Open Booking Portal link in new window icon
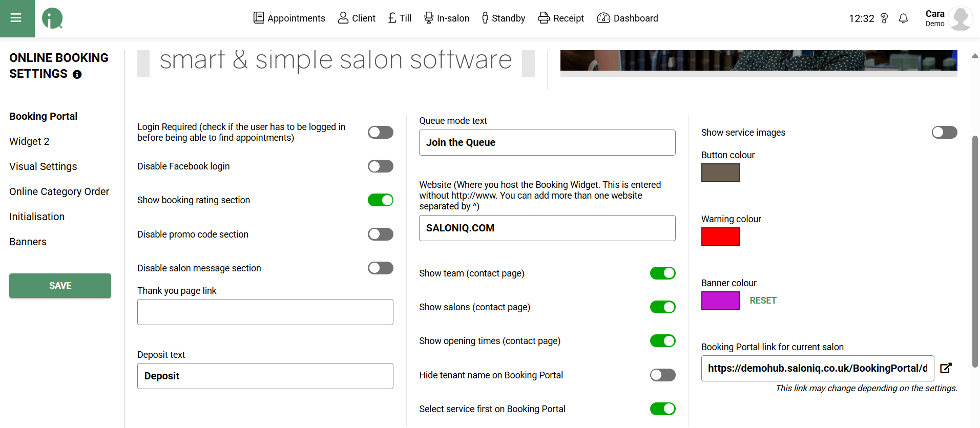The image size is (980, 428). pos(946,368)
